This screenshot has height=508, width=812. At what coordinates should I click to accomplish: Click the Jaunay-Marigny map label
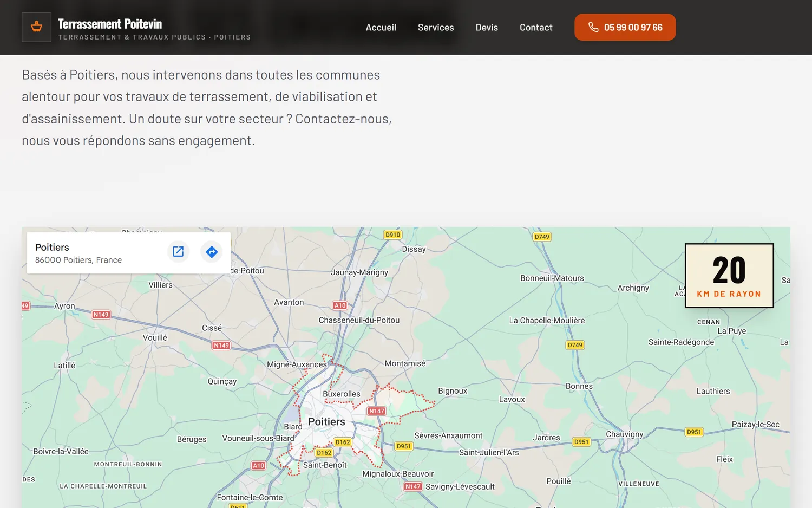pyautogui.click(x=359, y=272)
